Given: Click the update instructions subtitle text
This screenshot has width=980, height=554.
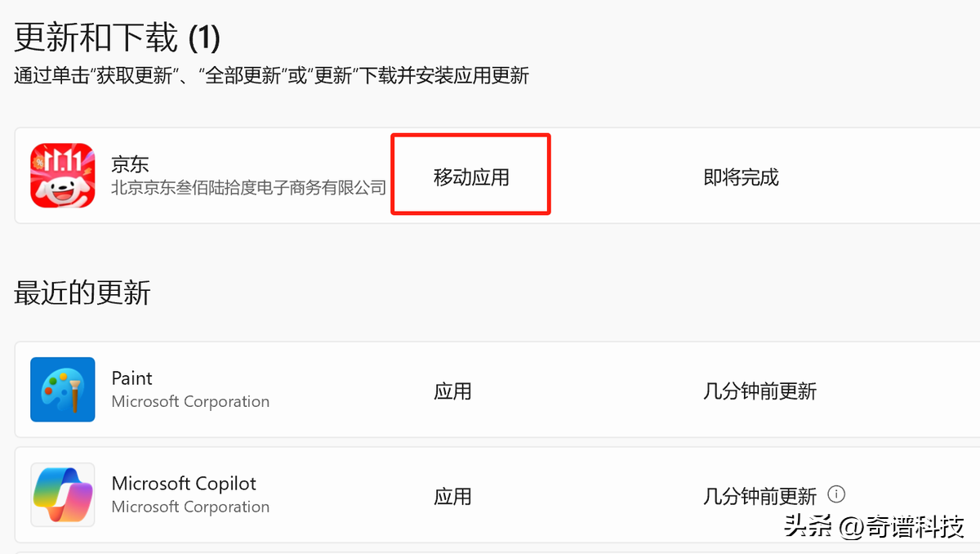Looking at the screenshot, I should pyautogui.click(x=272, y=77).
